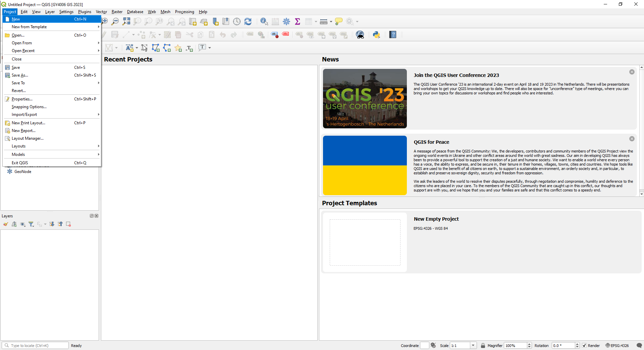Screen dimensions: 644x350
Task: Toggle the Render checkbox in status bar
Action: click(584, 345)
